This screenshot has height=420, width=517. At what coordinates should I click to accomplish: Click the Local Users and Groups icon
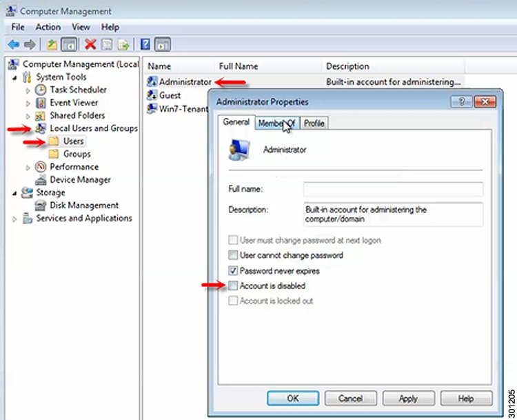pos(41,128)
